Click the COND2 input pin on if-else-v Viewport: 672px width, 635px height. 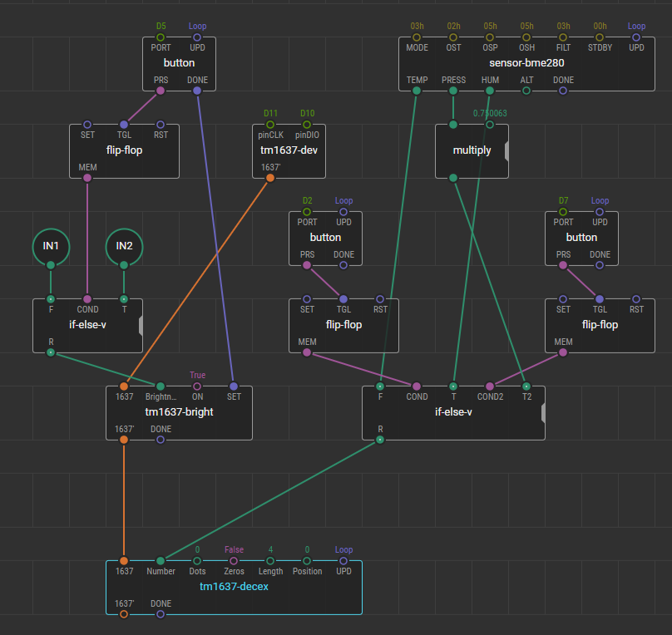(x=490, y=386)
